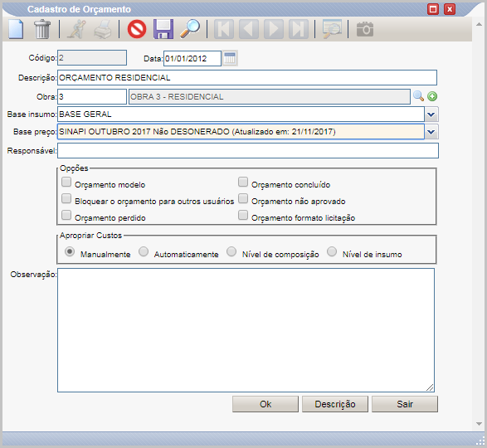Click the new blank document icon
Image resolution: width=487 pixels, height=448 pixels.
tap(16, 29)
